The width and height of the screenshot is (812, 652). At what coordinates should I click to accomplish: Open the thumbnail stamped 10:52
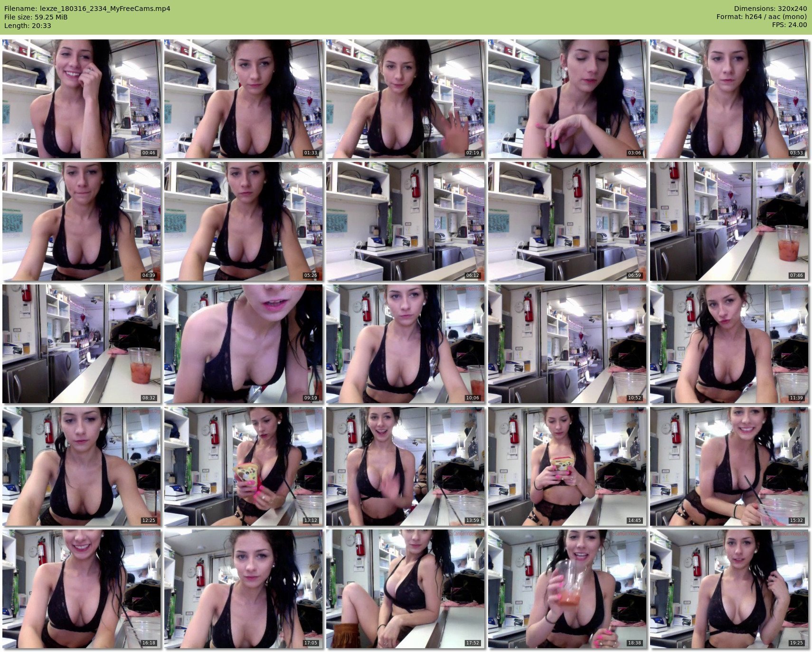(567, 344)
